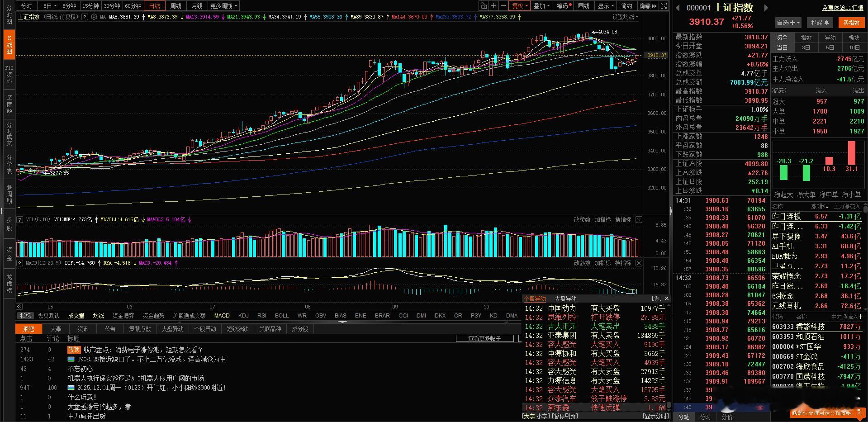Switch to the 大事 tab
The image size is (868, 422).
point(56,329)
